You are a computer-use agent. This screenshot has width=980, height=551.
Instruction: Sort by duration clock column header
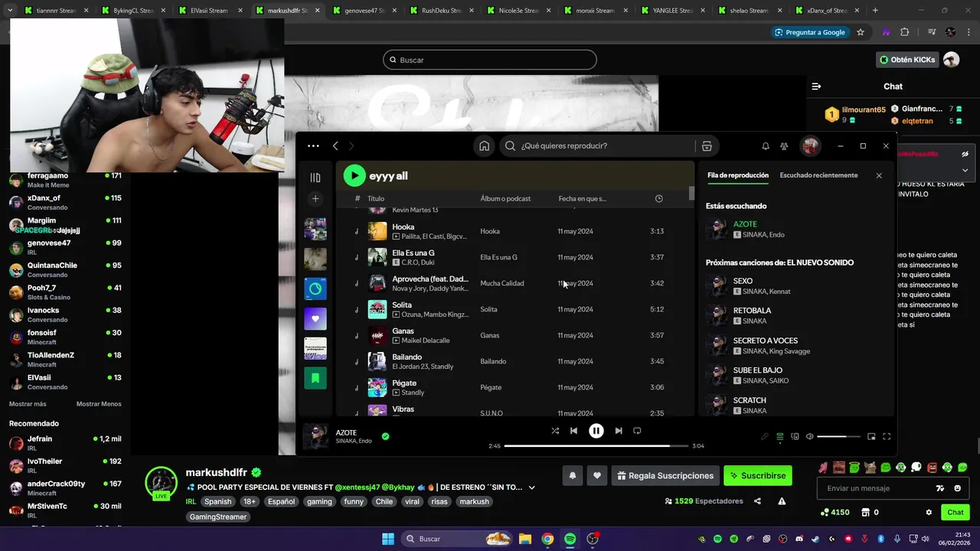tap(659, 198)
